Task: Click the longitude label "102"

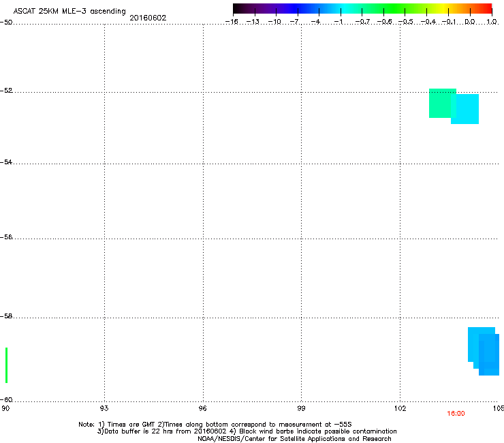Action: [400, 408]
